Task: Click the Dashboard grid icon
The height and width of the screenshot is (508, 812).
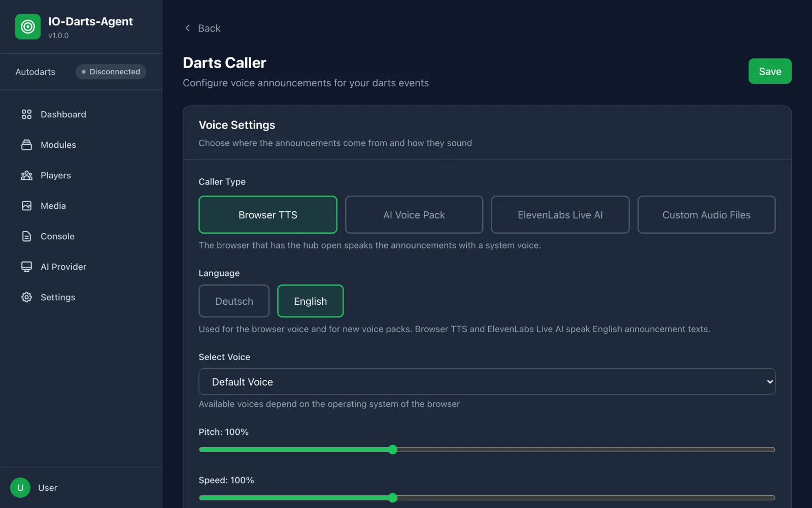Action: click(x=26, y=114)
